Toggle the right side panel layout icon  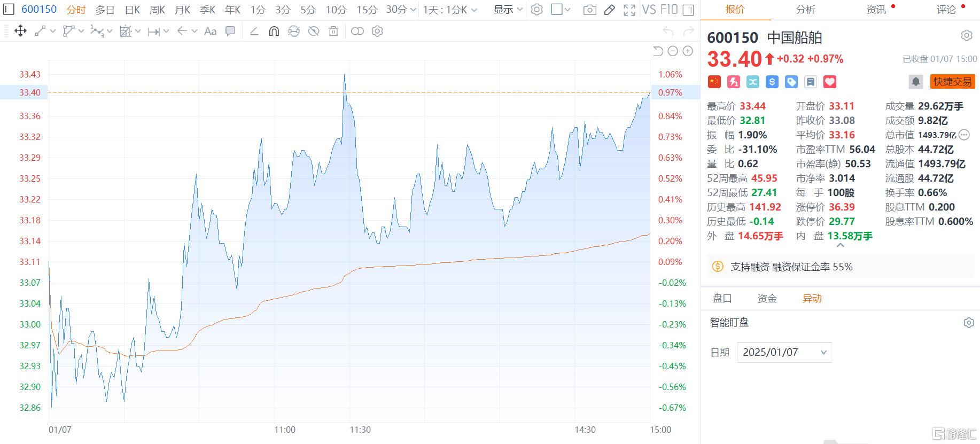[689, 10]
